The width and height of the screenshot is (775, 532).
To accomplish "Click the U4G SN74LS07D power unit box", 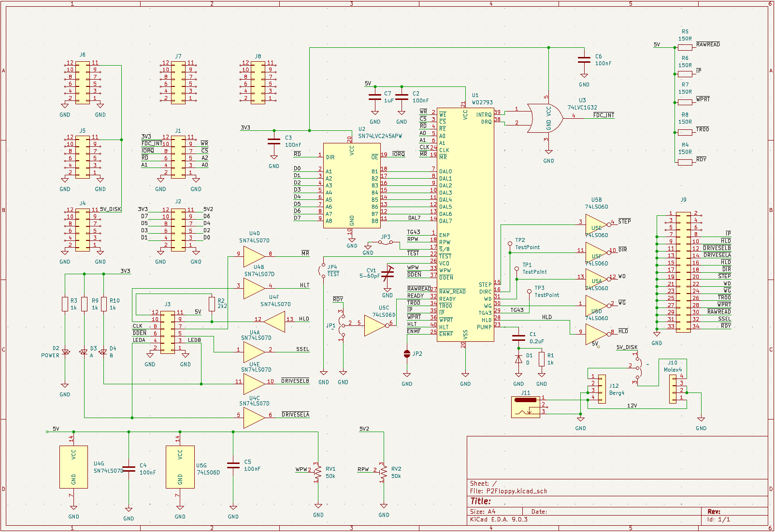I will pyautogui.click(x=73, y=467).
